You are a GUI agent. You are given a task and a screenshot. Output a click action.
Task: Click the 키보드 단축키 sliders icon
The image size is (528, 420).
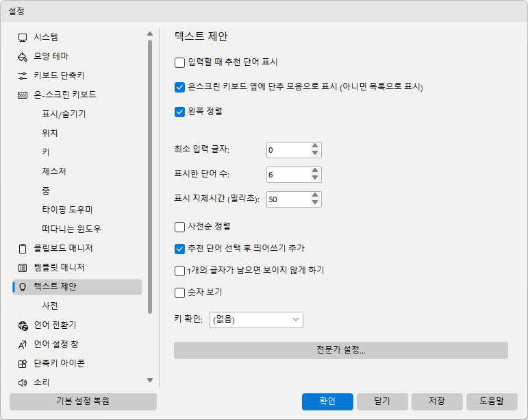[x=23, y=76]
